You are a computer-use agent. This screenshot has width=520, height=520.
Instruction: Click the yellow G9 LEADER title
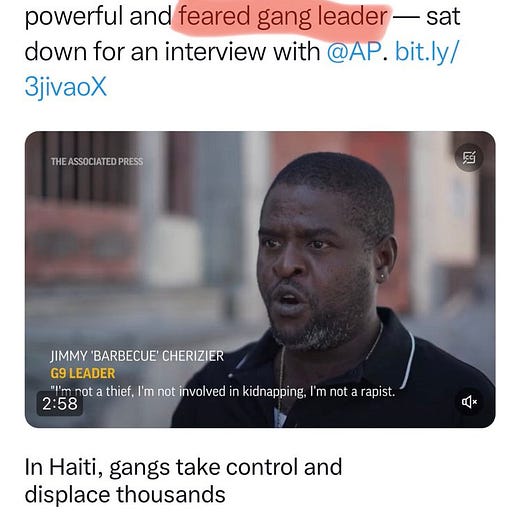point(83,373)
